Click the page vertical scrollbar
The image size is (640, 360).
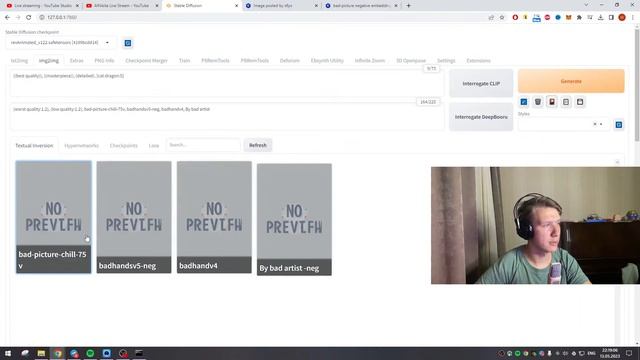[x=637, y=85]
